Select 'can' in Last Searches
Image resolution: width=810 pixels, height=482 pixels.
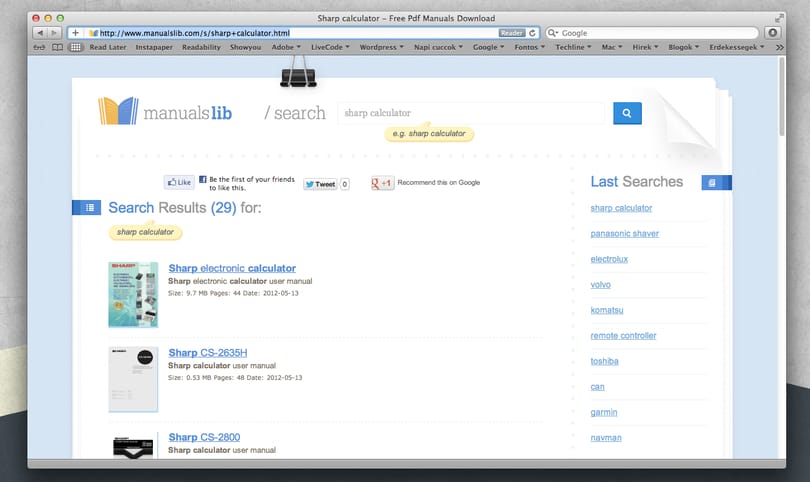point(597,387)
